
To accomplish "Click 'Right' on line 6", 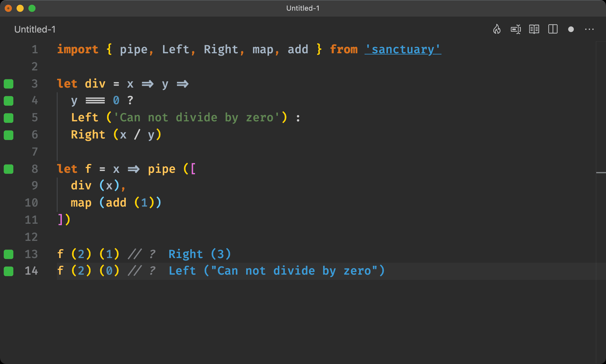I will (x=88, y=135).
